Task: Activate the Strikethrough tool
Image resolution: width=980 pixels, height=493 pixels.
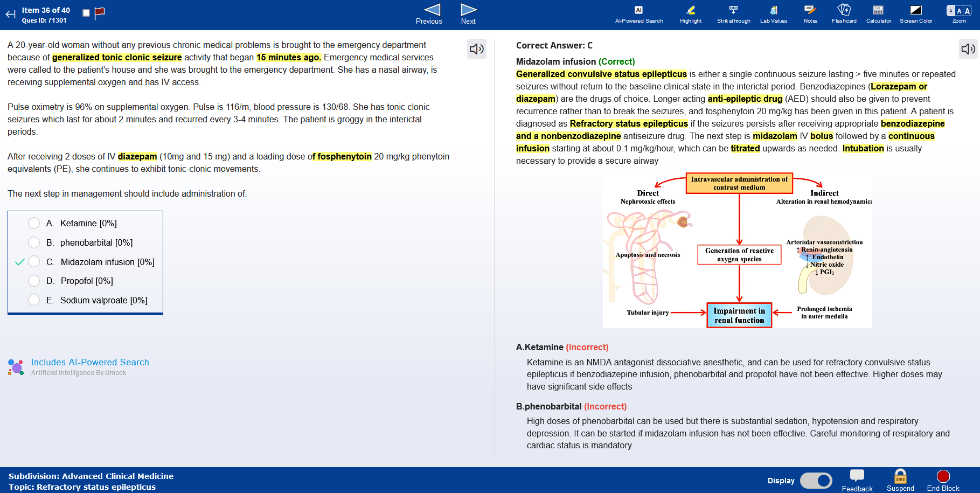Action: 733,15
